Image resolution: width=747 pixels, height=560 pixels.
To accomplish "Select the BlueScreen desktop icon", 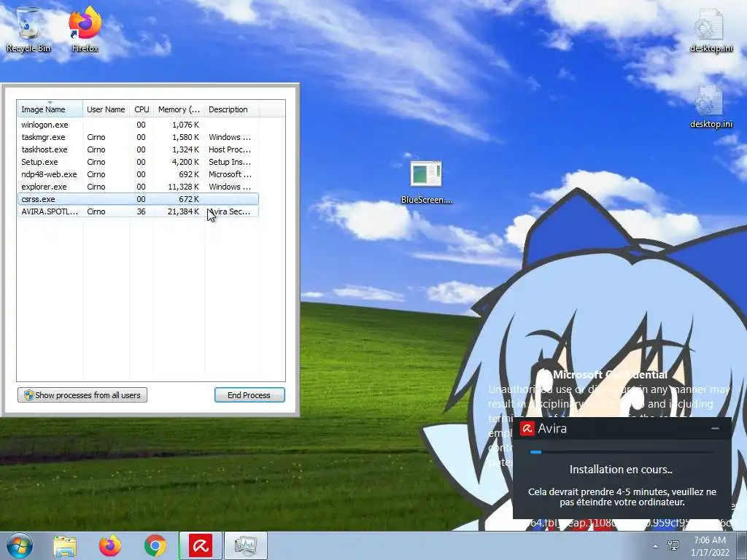I will coord(426,182).
